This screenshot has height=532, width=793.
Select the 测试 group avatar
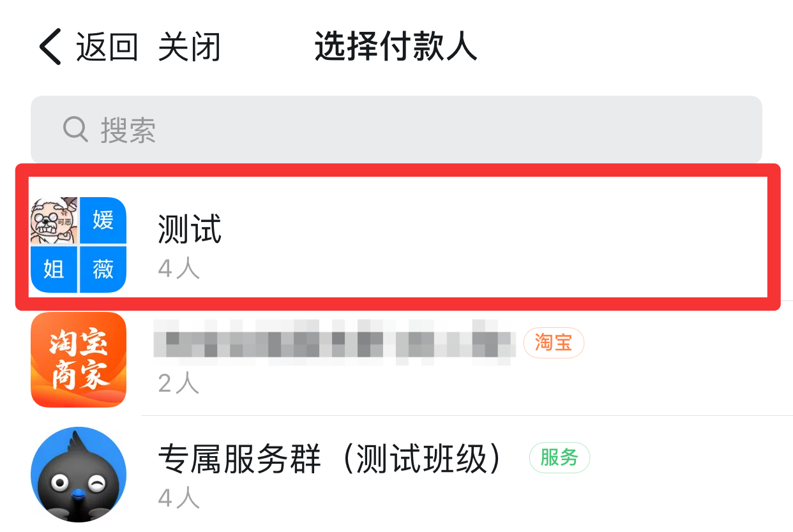[79, 245]
